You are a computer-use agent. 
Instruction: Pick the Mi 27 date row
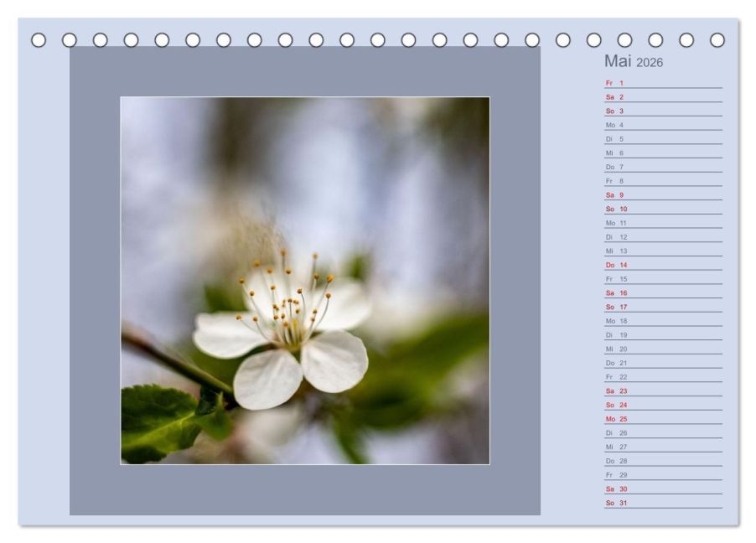(x=662, y=447)
